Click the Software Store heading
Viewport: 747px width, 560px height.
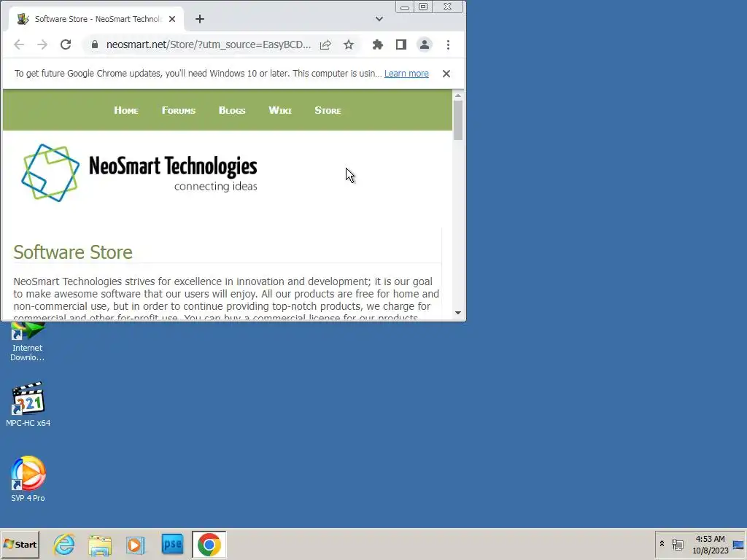pyautogui.click(x=73, y=252)
